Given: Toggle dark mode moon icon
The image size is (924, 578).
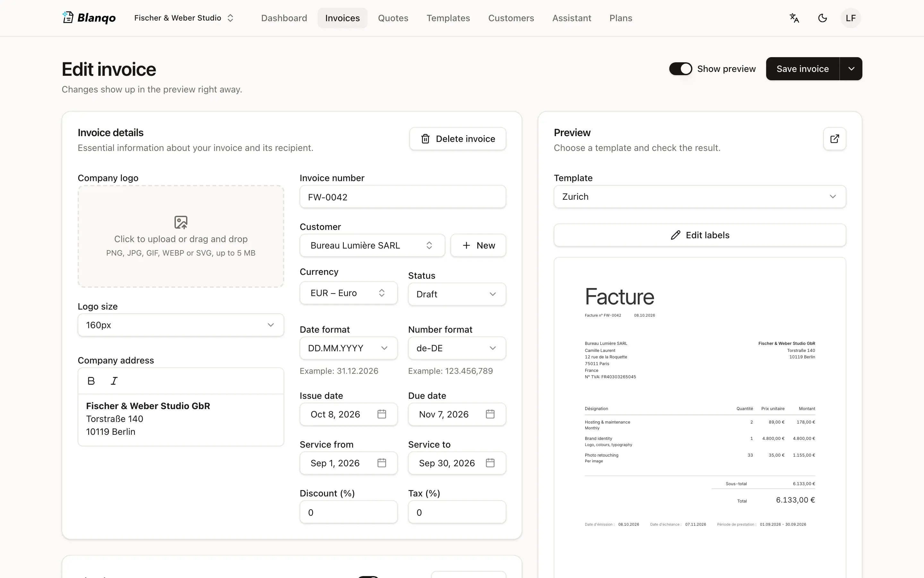Looking at the screenshot, I should (x=822, y=18).
